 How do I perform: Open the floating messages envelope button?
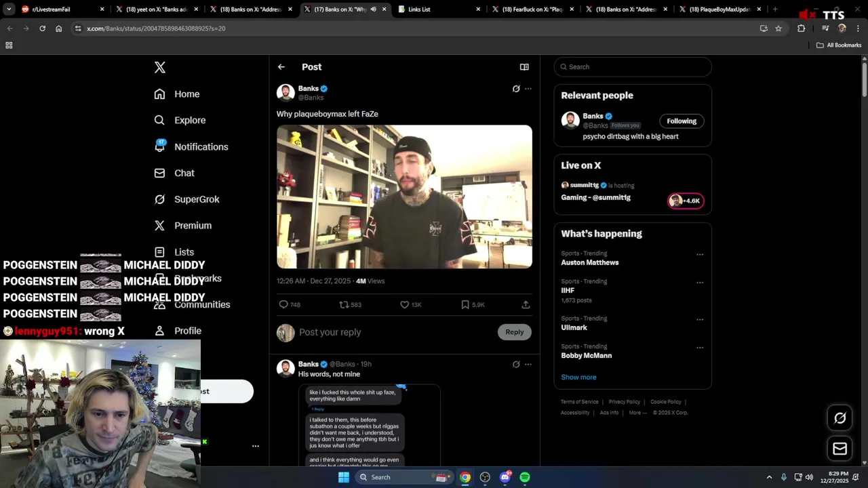(x=840, y=449)
